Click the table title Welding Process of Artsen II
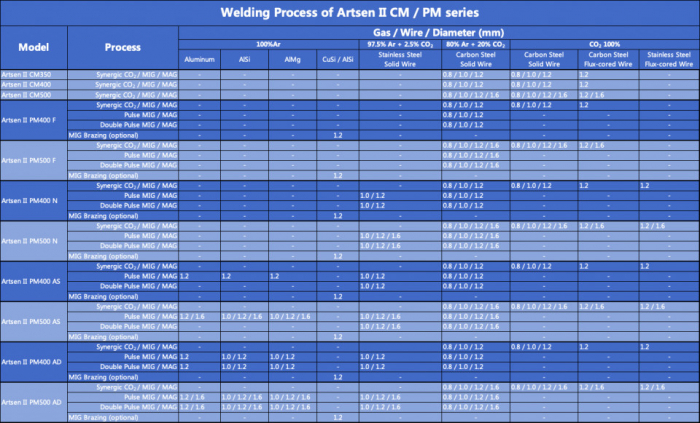This screenshot has height=423, width=700. [350, 12]
